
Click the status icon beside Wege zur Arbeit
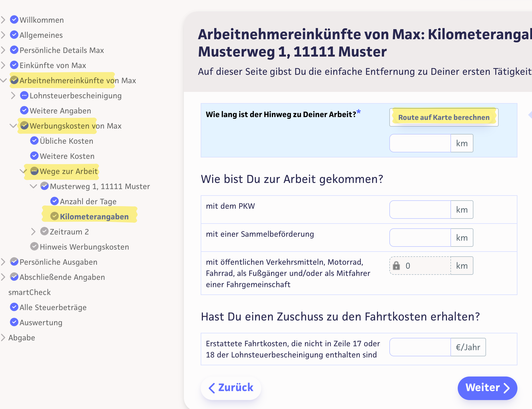click(34, 171)
